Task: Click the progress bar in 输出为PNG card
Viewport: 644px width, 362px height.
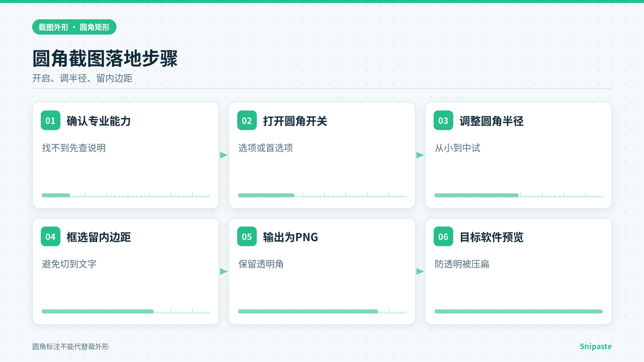Action: [322, 311]
